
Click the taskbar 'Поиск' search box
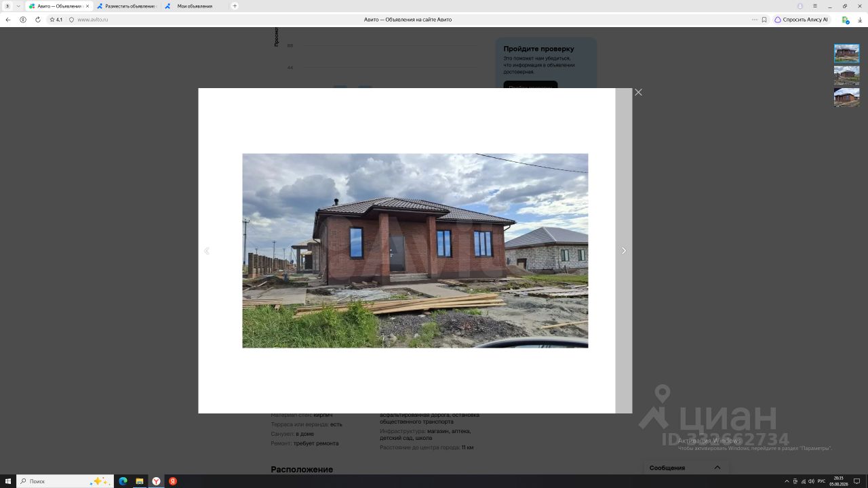[65, 481]
